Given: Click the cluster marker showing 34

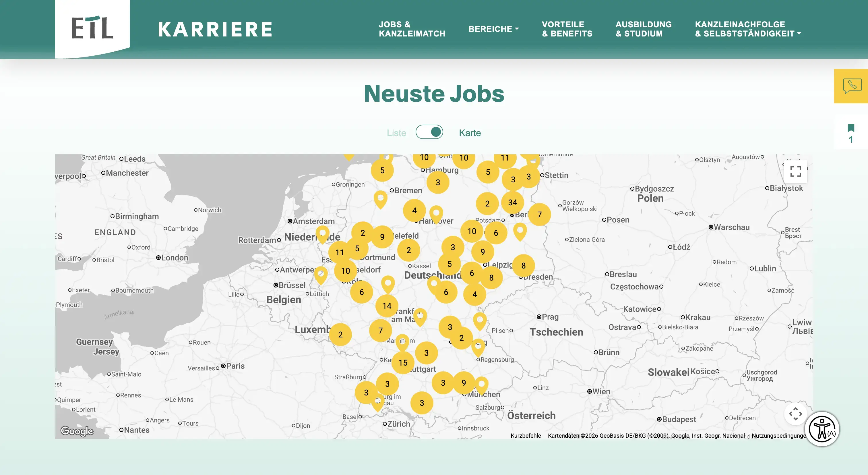Looking at the screenshot, I should point(513,202).
